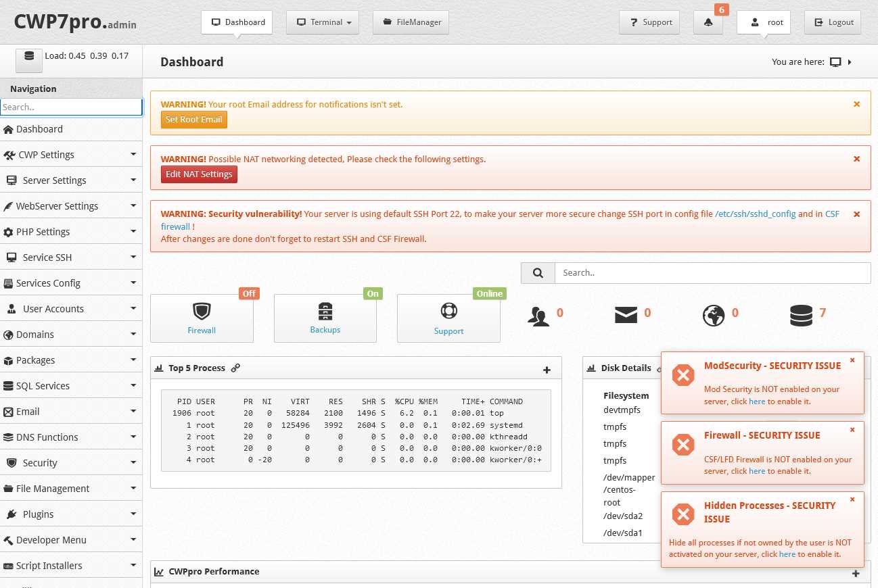Click the database stack count icon

[801, 316]
